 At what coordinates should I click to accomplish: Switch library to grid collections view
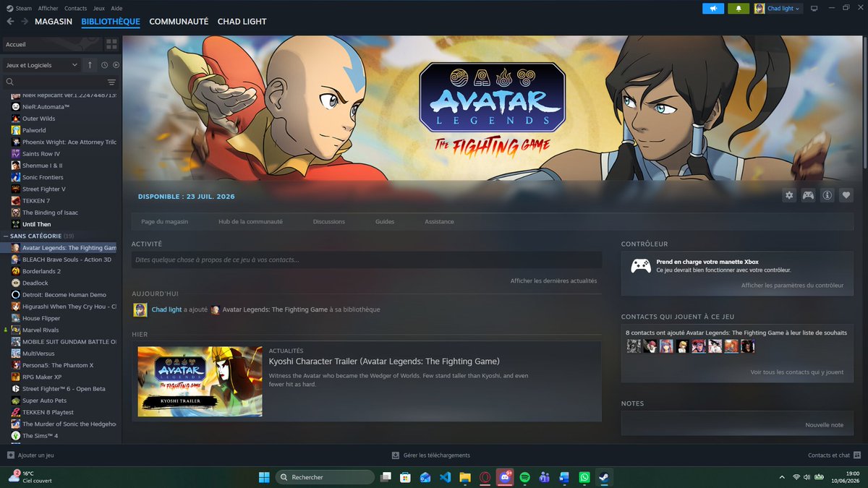pos(111,44)
